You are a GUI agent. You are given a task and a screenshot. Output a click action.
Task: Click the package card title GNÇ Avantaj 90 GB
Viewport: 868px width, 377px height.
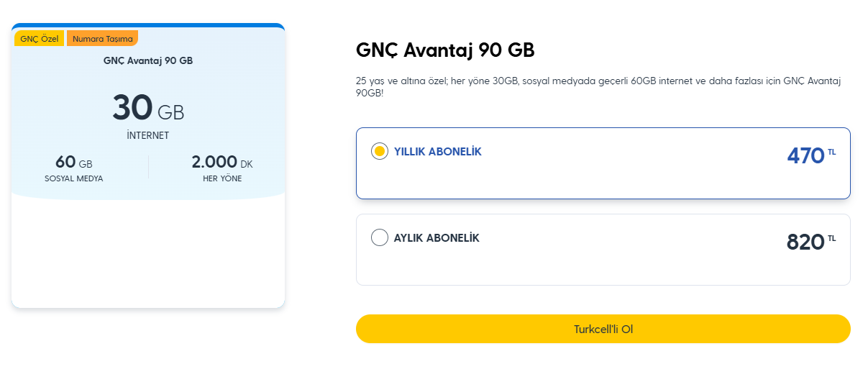[148, 60]
